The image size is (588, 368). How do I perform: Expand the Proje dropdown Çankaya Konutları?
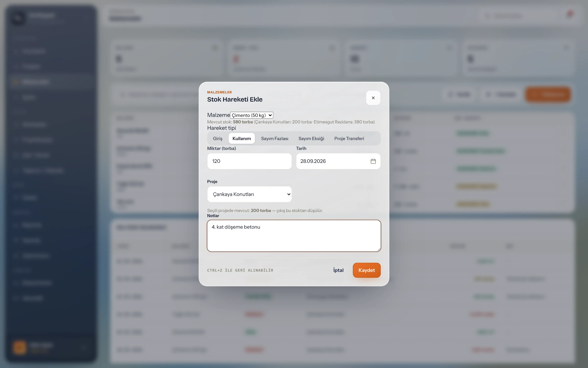pos(249,194)
